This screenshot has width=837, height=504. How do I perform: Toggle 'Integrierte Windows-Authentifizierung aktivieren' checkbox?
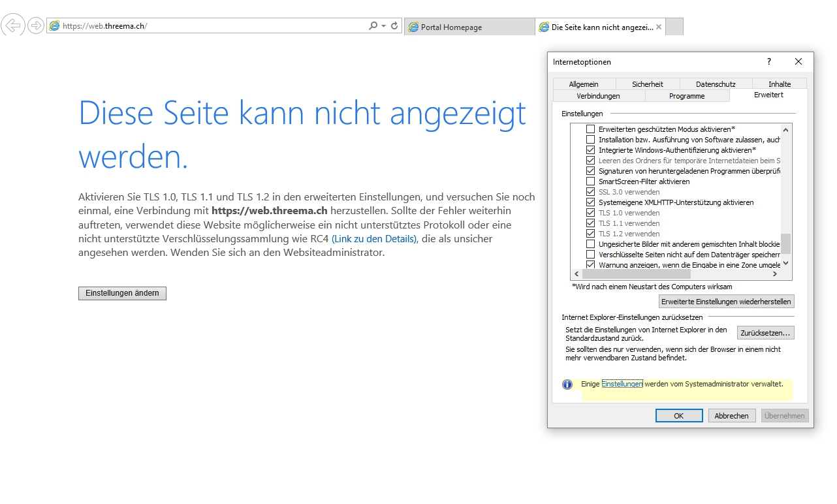click(x=591, y=150)
